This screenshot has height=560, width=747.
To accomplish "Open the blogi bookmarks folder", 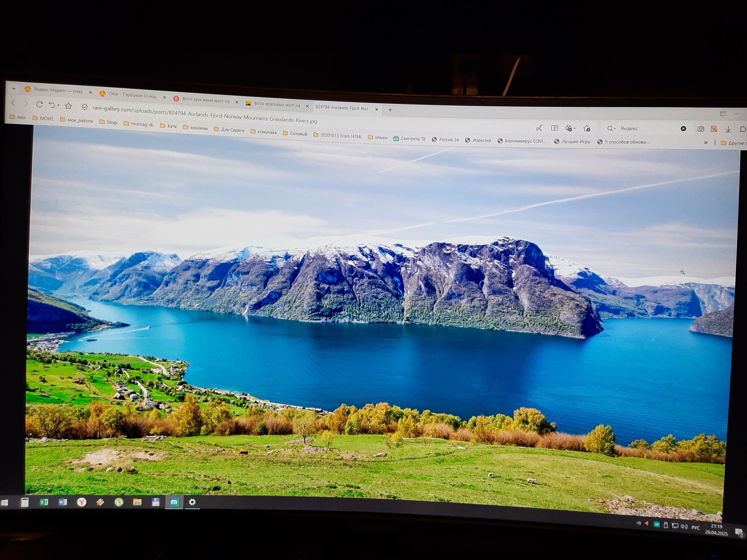I will click(108, 122).
